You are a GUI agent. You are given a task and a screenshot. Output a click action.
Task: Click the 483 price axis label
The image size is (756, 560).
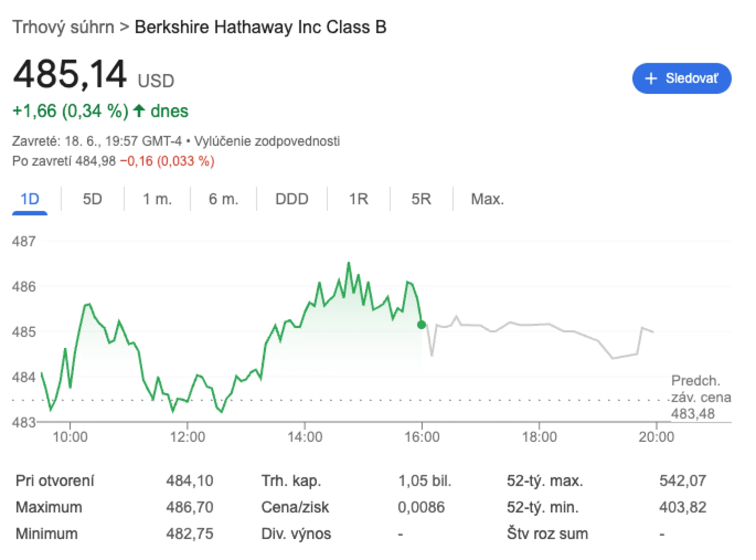[x=24, y=422]
